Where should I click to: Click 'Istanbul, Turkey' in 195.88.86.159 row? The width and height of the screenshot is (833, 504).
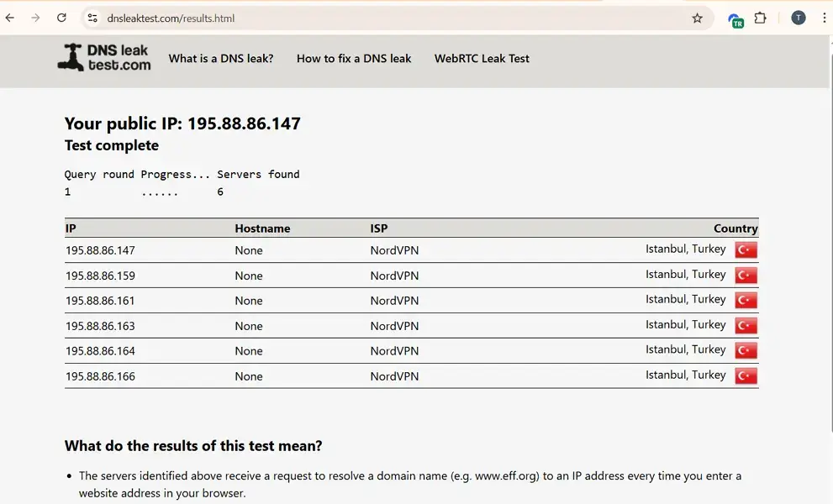point(685,275)
